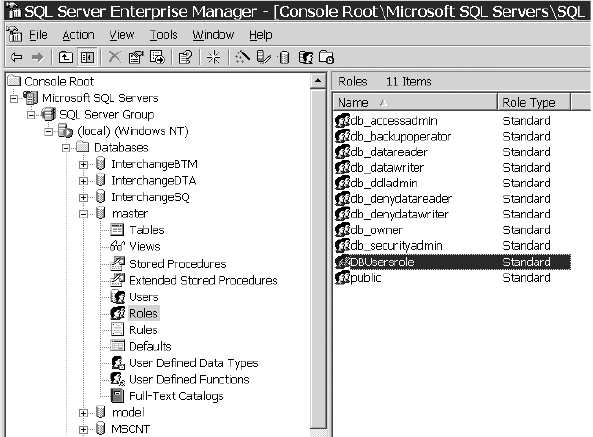Click the master database icon
The height and width of the screenshot is (437, 593).
point(101,213)
